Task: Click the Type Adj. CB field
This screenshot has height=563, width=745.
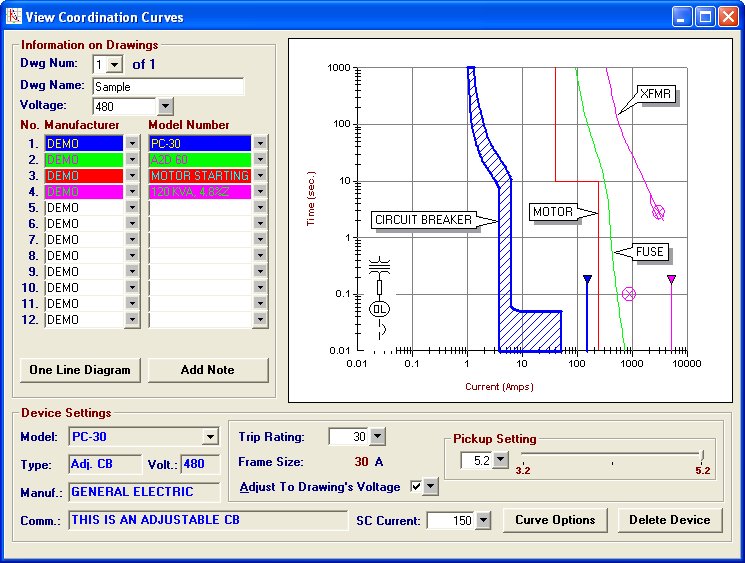Action: click(105, 464)
